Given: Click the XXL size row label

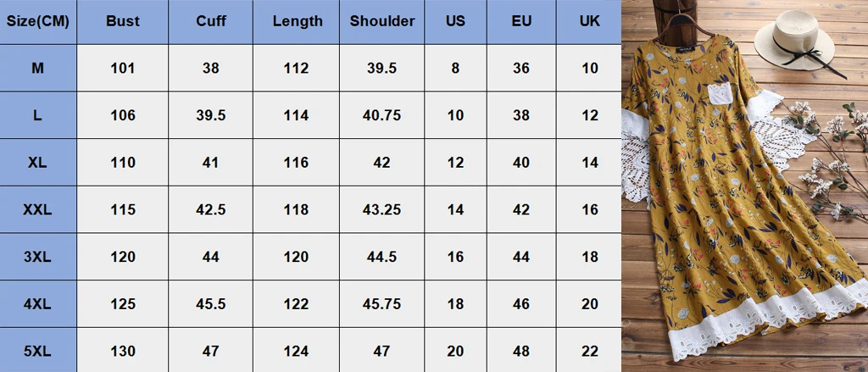Looking at the screenshot, I should pos(37,210).
